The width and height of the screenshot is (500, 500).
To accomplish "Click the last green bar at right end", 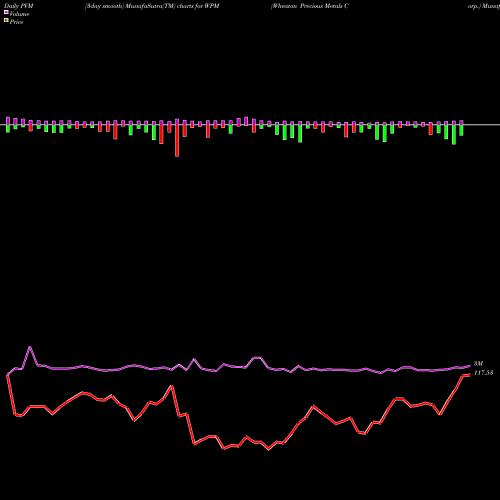I will pyautogui.click(x=461, y=130).
